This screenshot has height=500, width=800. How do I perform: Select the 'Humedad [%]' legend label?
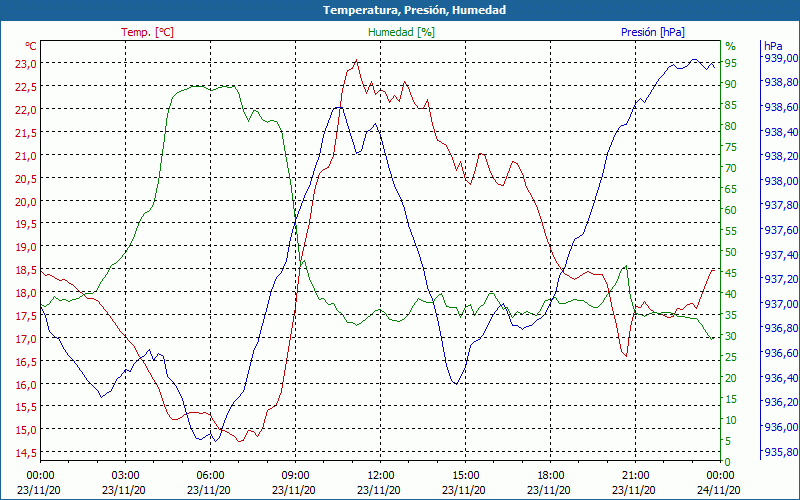click(402, 32)
